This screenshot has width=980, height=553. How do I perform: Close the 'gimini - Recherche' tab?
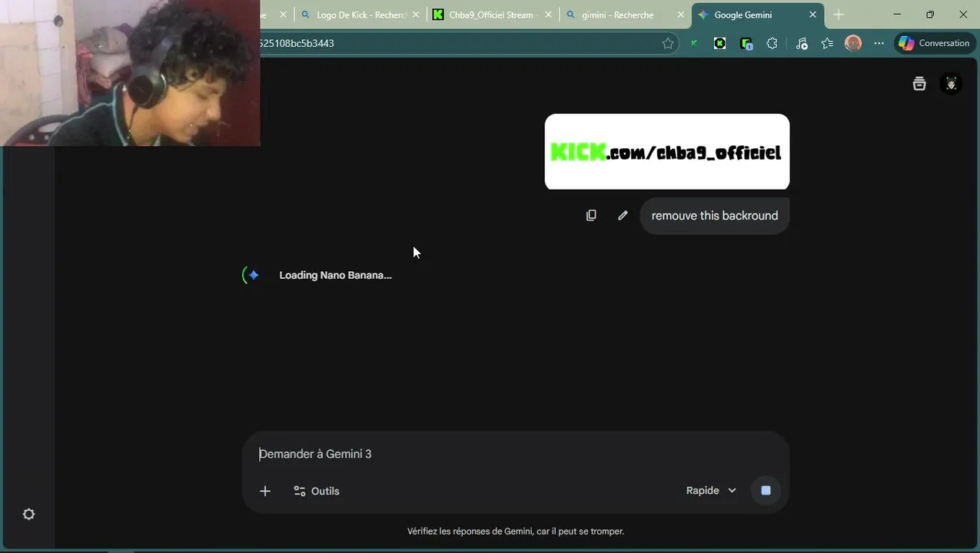(680, 15)
